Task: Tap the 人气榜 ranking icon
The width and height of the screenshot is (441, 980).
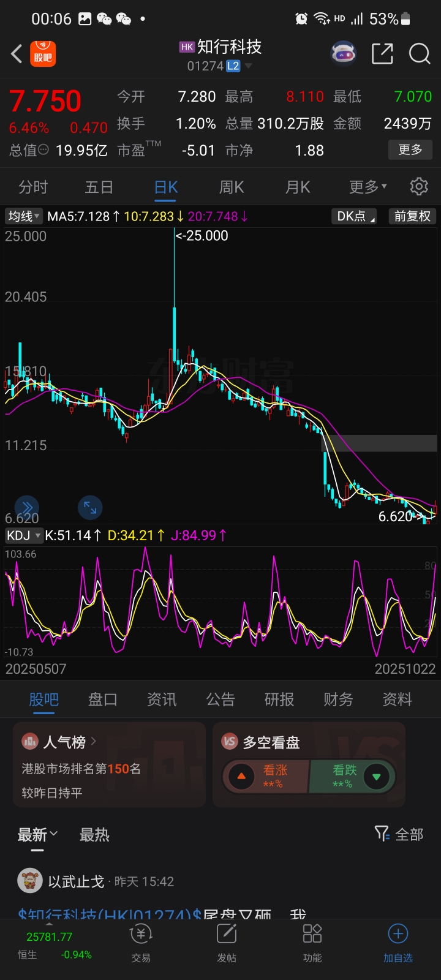Action: tap(29, 742)
